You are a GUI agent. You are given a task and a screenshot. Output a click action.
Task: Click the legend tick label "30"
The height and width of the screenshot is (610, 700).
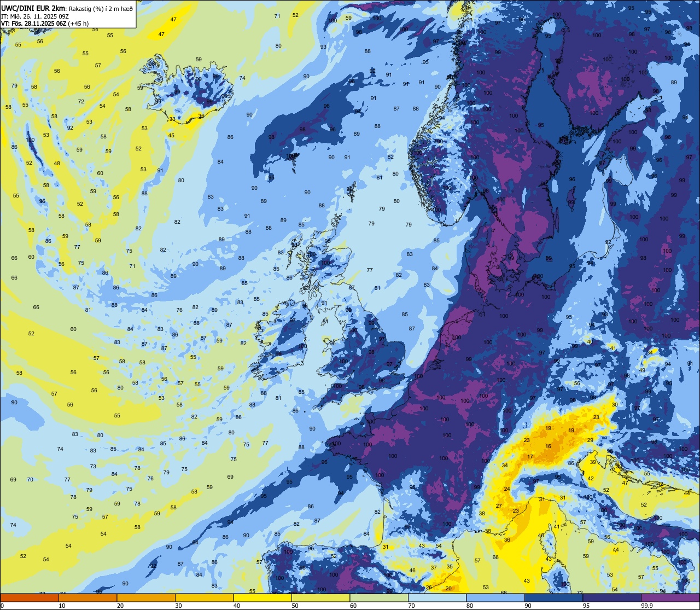pyautogui.click(x=178, y=606)
